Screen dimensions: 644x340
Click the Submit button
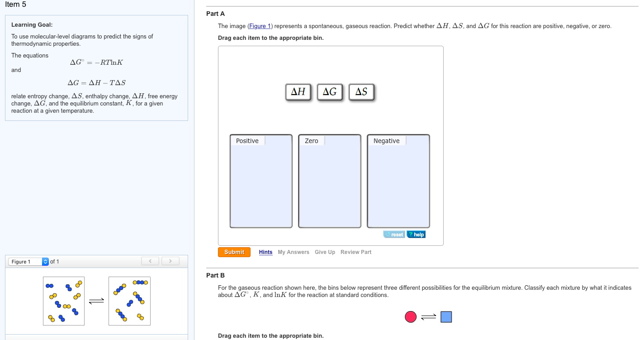click(234, 252)
